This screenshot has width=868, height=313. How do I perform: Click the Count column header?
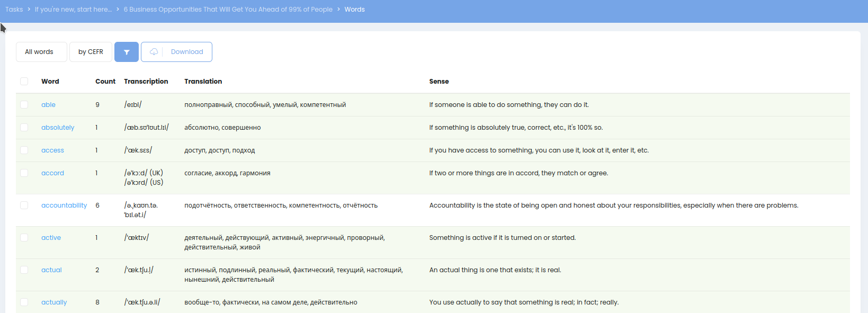pyautogui.click(x=105, y=82)
